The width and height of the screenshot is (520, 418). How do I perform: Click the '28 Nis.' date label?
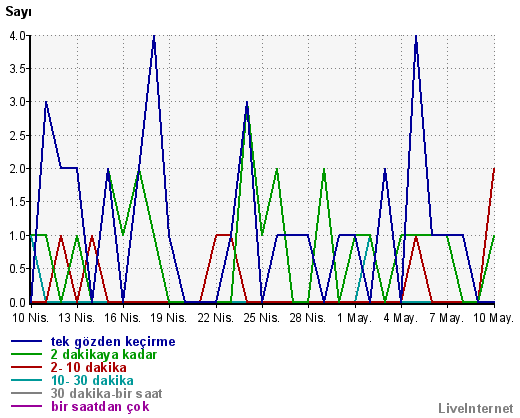308,318
